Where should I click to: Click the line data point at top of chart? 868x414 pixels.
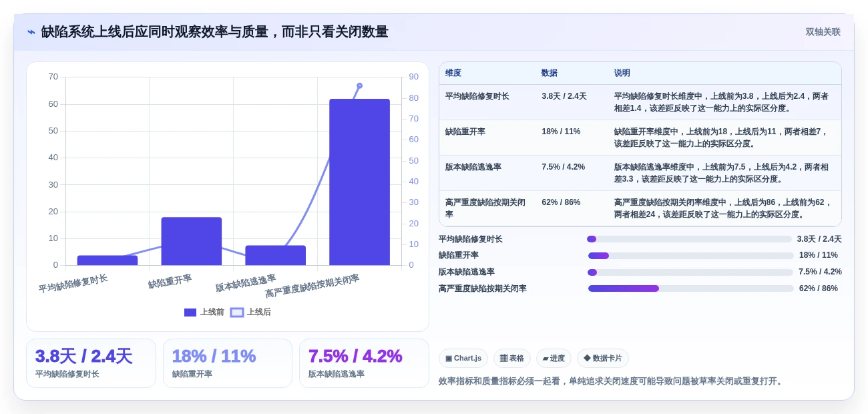pyautogui.click(x=359, y=85)
